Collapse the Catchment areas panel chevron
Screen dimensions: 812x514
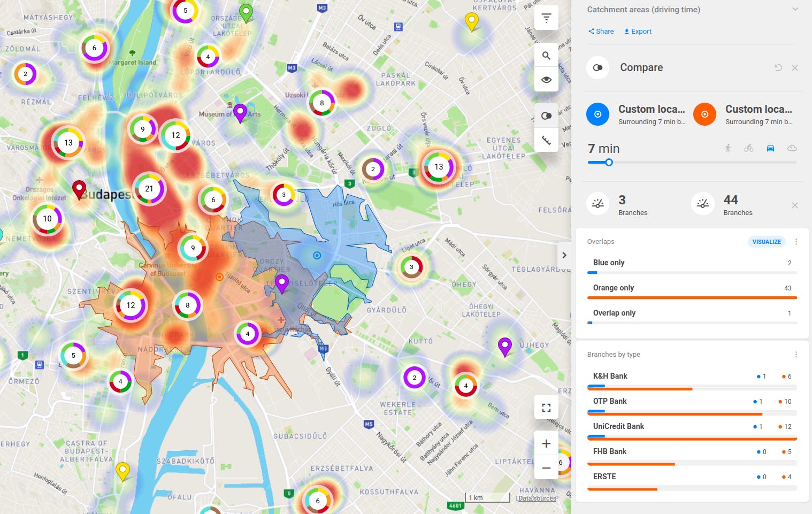click(x=795, y=9)
